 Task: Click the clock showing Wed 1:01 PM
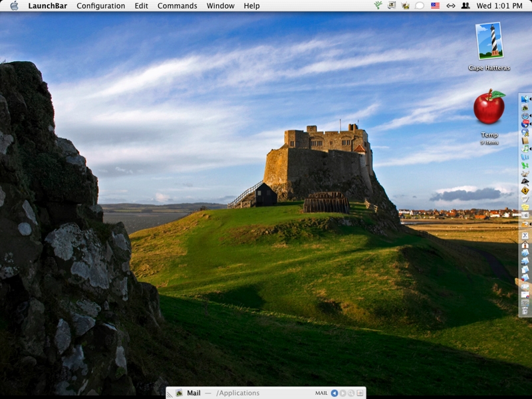[500, 5]
